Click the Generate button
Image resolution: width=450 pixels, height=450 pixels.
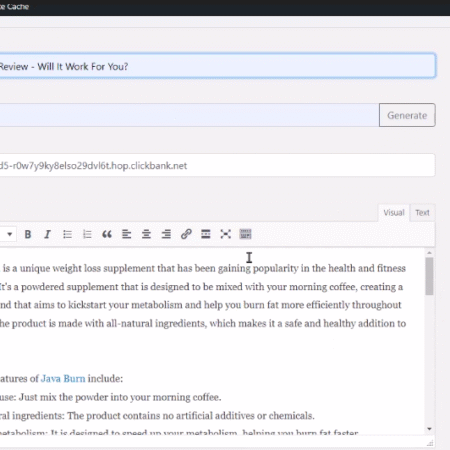tap(407, 115)
